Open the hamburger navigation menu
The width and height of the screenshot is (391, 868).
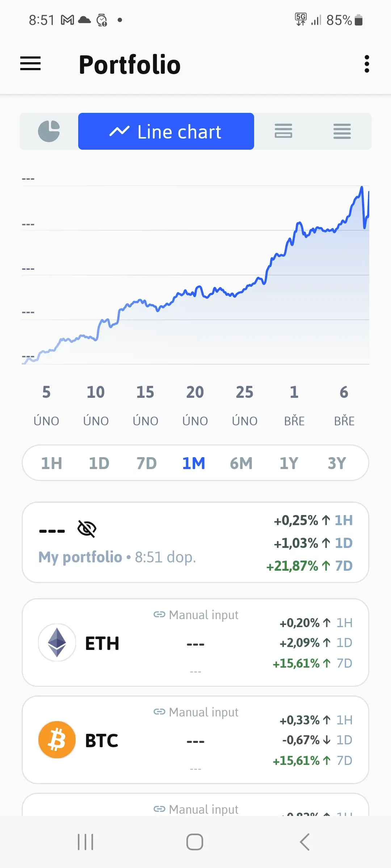point(30,64)
